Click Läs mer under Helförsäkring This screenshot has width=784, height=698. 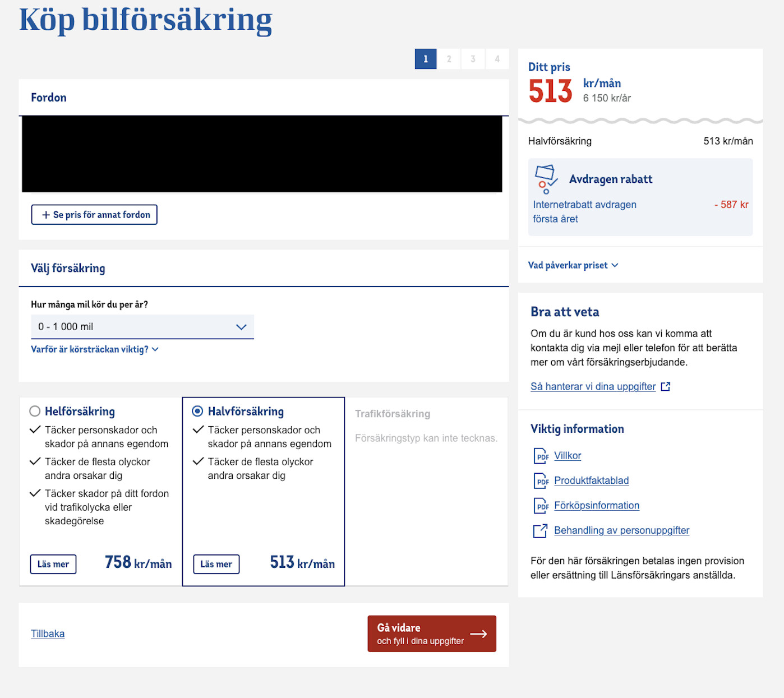(x=53, y=564)
